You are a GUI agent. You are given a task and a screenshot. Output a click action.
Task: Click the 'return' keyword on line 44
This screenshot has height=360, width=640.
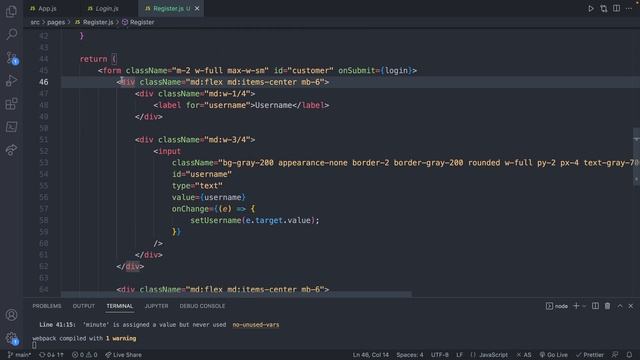93,59
